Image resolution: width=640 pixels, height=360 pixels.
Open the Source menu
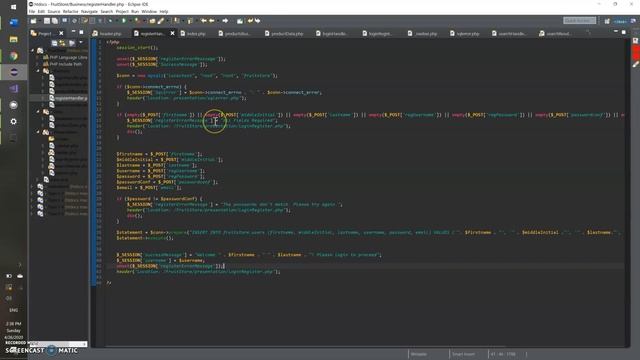tap(54, 11)
